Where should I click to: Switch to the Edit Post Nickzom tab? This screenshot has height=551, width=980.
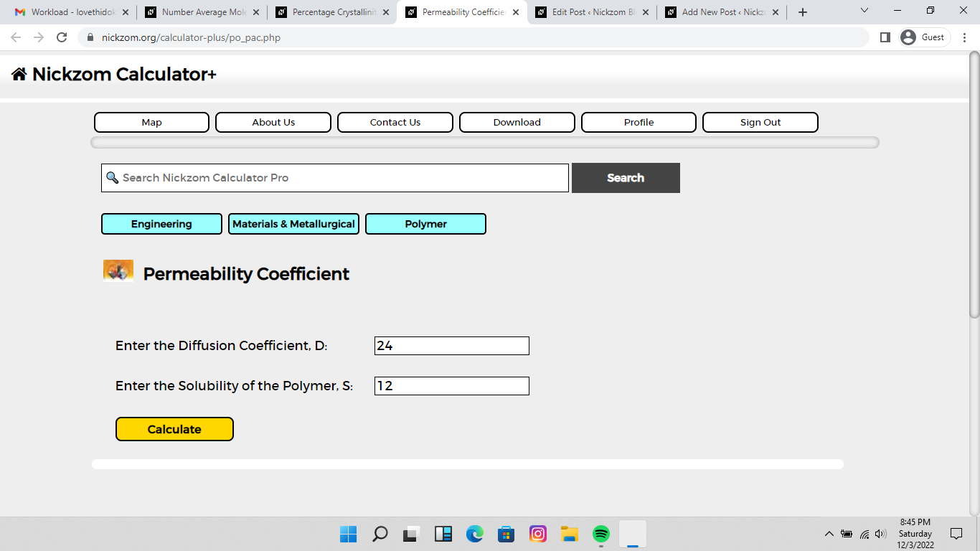[593, 12]
